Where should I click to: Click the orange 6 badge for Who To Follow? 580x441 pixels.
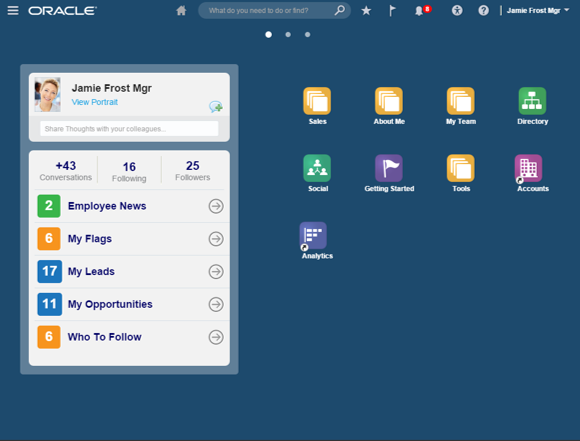pos(49,337)
